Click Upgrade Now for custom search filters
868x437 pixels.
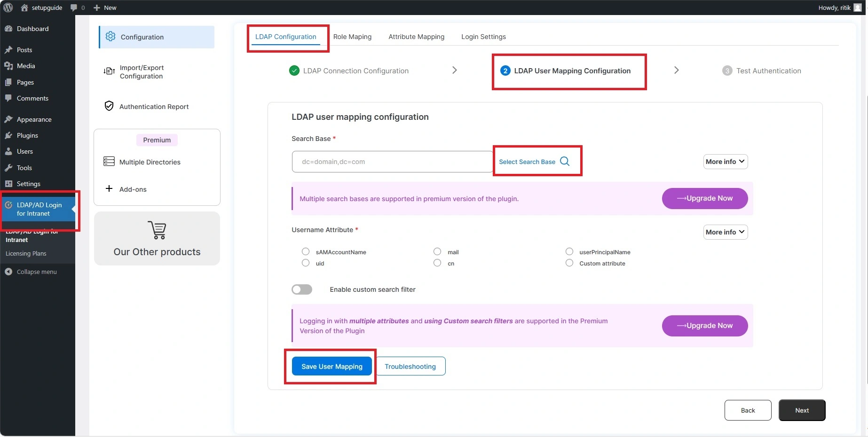pyautogui.click(x=705, y=326)
